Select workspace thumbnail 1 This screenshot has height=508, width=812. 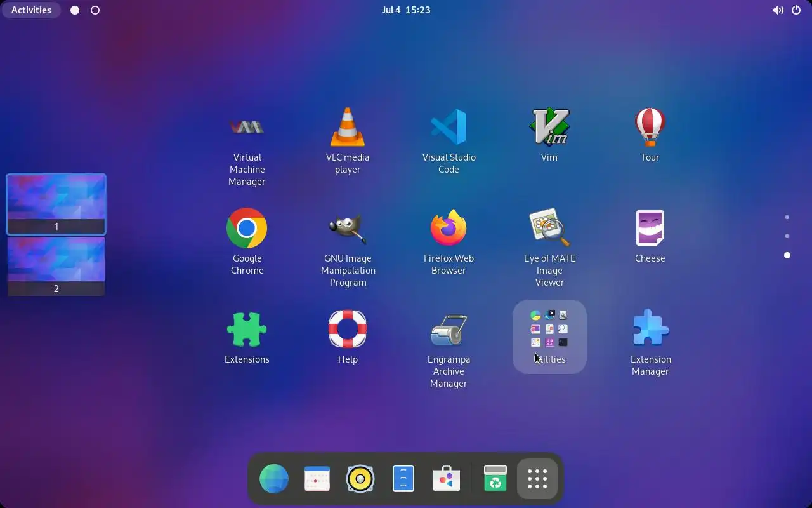point(56,204)
